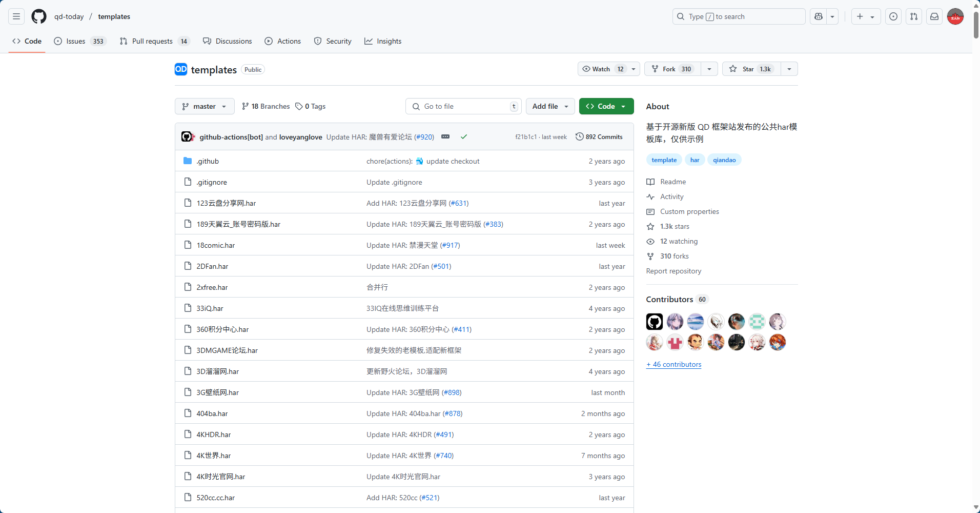Viewport: 980px width, 513px height.
Task: Open the 4KHDR.har file
Action: 214,435
